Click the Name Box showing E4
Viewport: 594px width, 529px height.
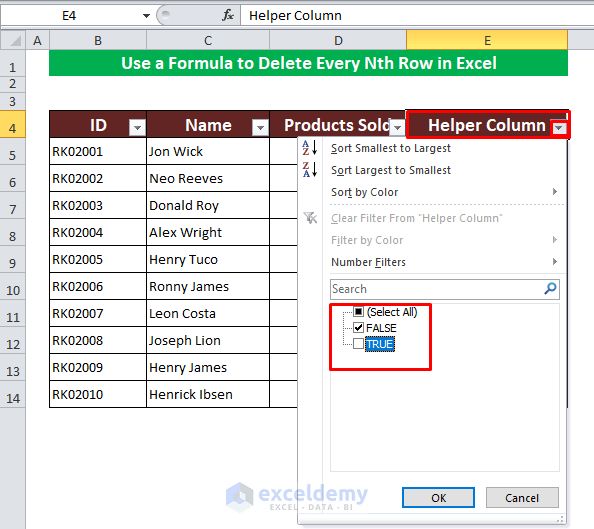coord(69,16)
